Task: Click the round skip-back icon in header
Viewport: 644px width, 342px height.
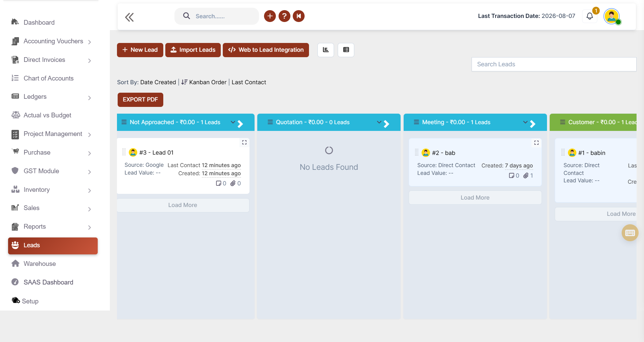Action: [299, 16]
